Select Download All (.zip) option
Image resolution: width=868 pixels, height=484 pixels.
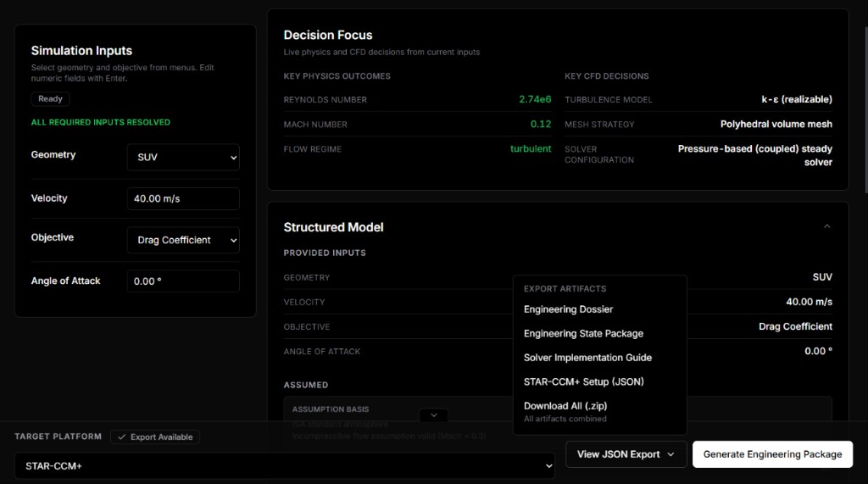565,406
